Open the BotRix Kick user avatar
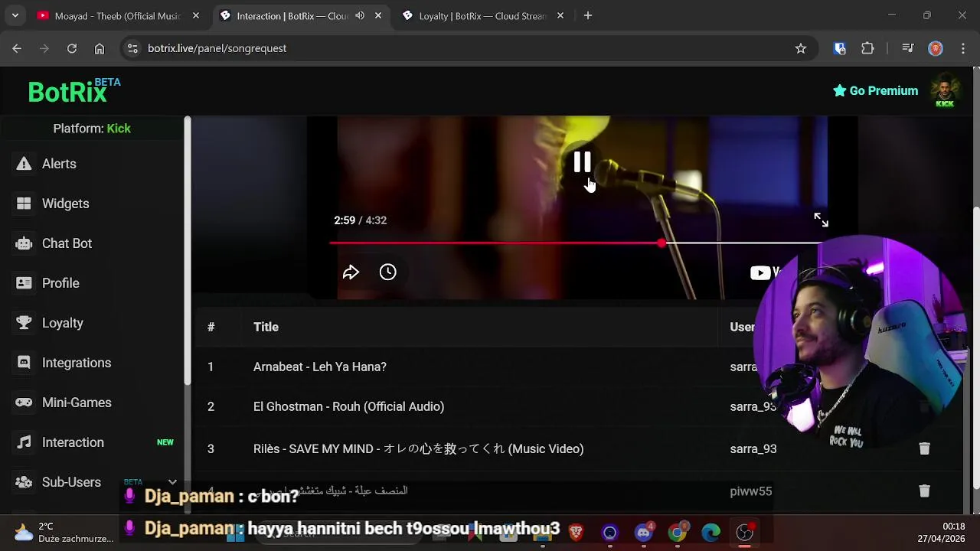980x551 pixels. click(945, 91)
